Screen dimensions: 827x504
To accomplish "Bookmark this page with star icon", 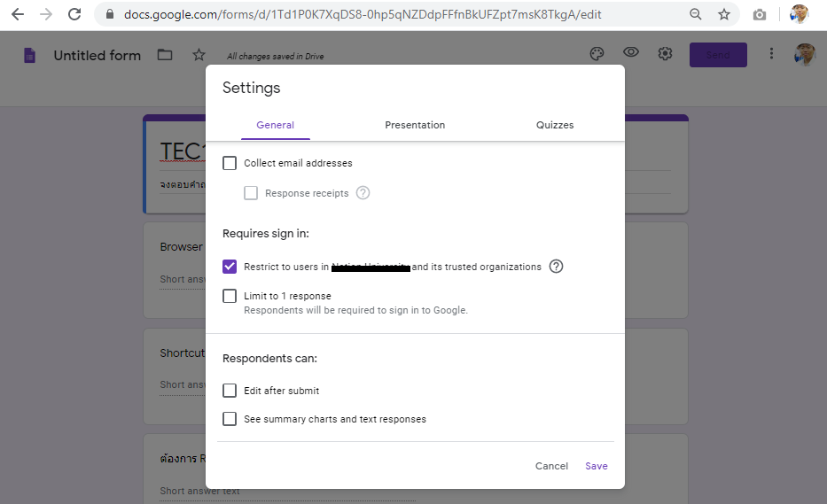I will 724,14.
